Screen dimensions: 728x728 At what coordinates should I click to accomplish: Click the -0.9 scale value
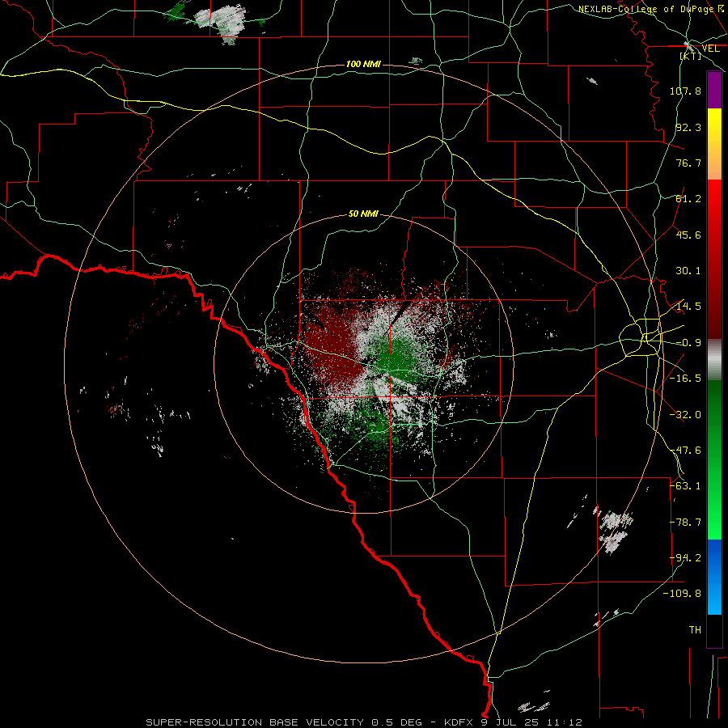688,343
